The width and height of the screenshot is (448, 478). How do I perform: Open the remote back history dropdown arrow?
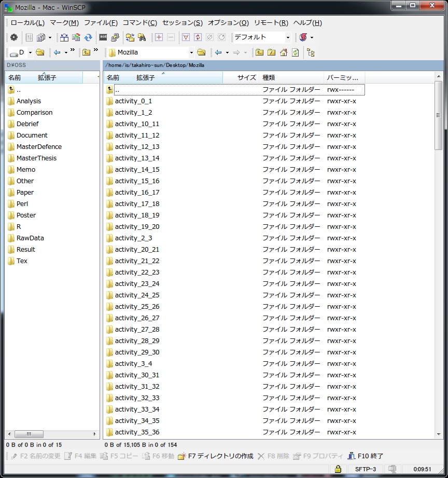pyautogui.click(x=227, y=53)
